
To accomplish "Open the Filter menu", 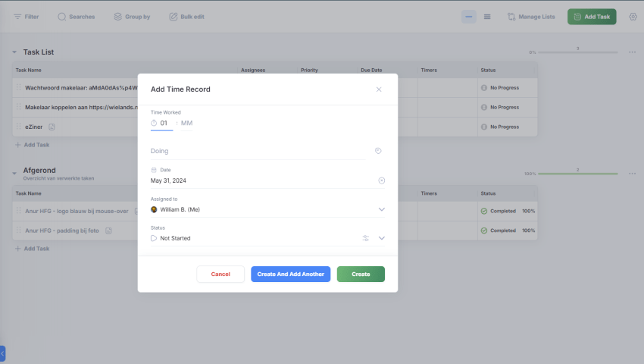I will point(26,17).
